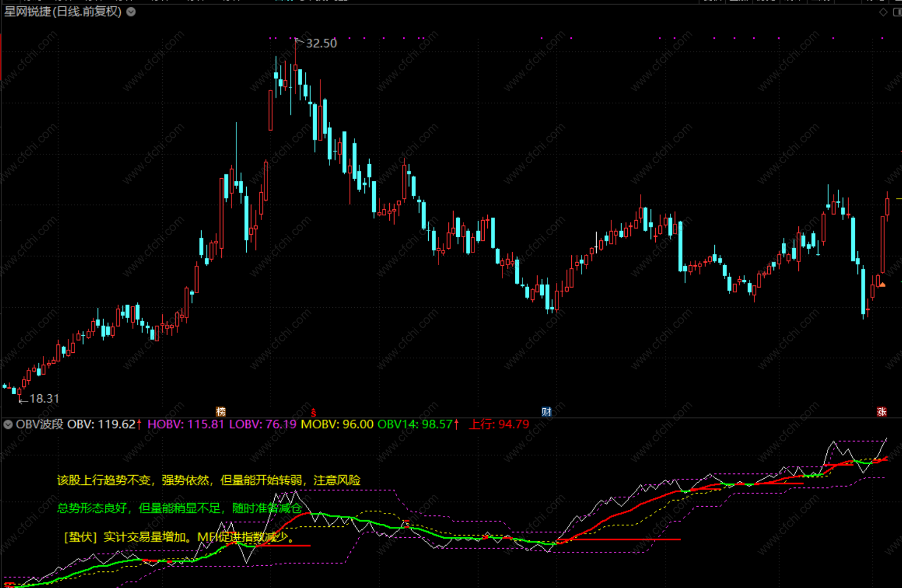Viewport: 902px width, 588px height.
Task: Open the 榜 marker on the timeline
Action: pos(221,412)
